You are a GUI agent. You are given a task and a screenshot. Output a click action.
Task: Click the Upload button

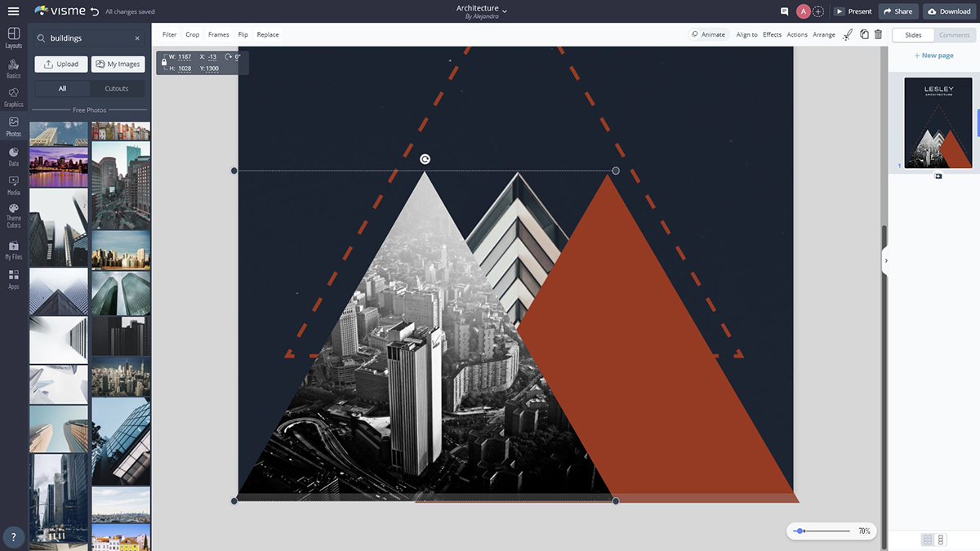(61, 64)
